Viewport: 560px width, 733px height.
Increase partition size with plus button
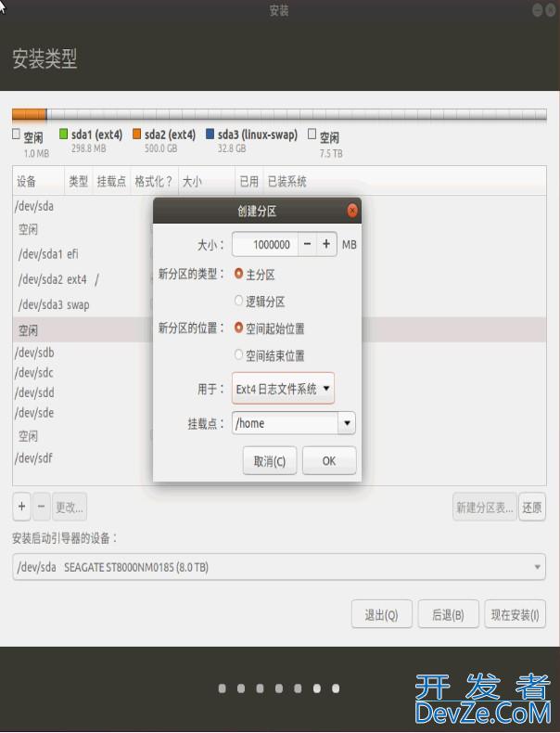pyautogui.click(x=326, y=244)
